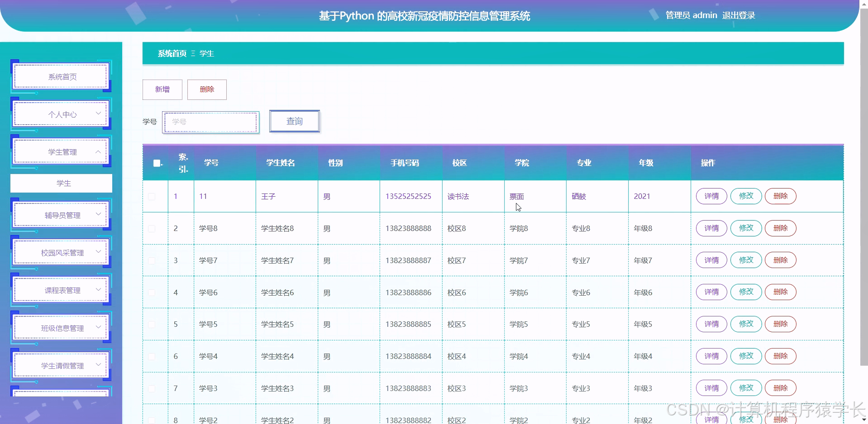Tick the select-all checkbox in table header
Viewport: 868px width, 424px height.
coord(157,163)
